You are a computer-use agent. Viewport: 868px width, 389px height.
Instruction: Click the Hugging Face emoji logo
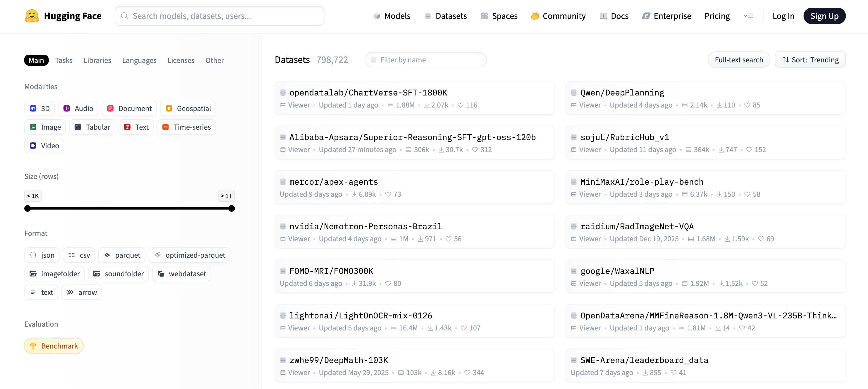[32, 16]
